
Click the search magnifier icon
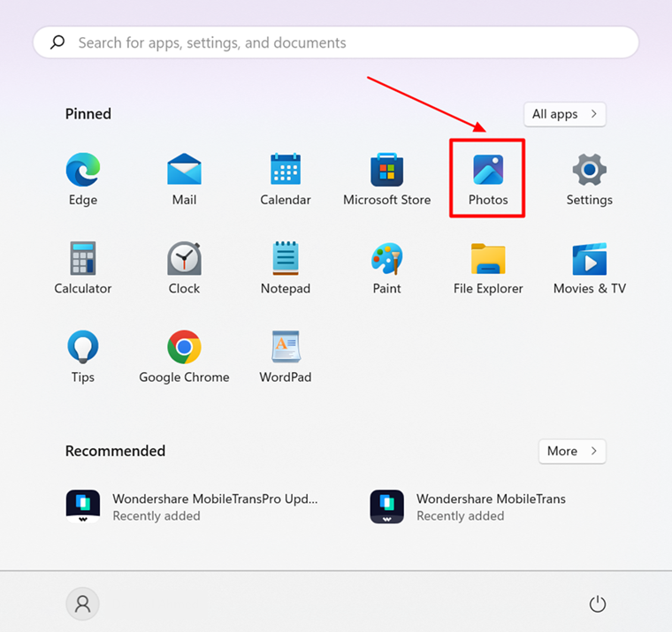(57, 42)
